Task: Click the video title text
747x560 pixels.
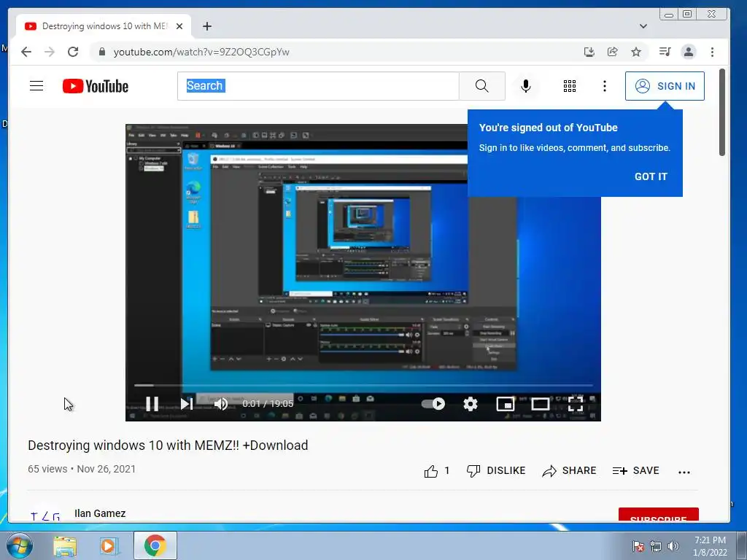Action: point(168,446)
